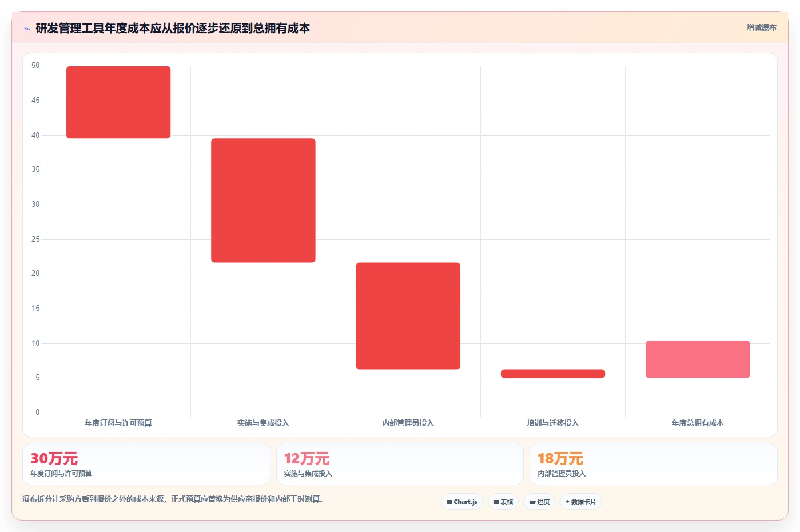This screenshot has width=800, height=532.
Task: Click the thin 培训与迁移投入 bar
Action: (x=553, y=374)
